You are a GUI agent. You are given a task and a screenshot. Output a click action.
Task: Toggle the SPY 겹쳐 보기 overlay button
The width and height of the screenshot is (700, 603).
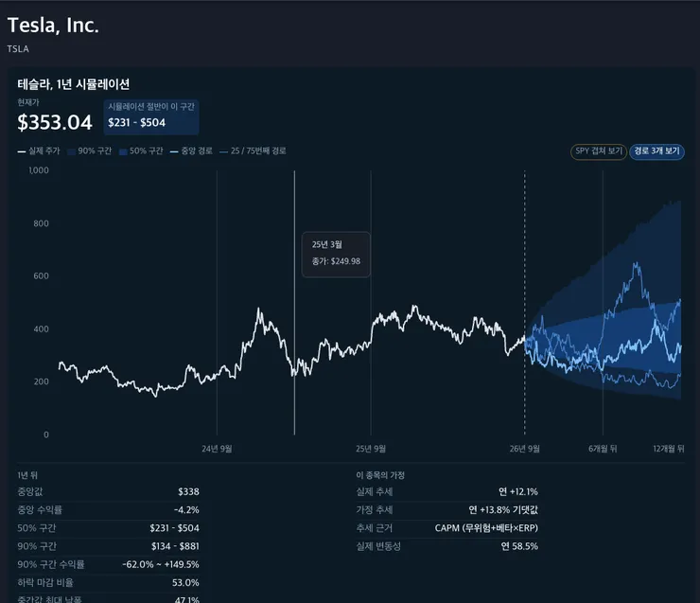(x=598, y=151)
